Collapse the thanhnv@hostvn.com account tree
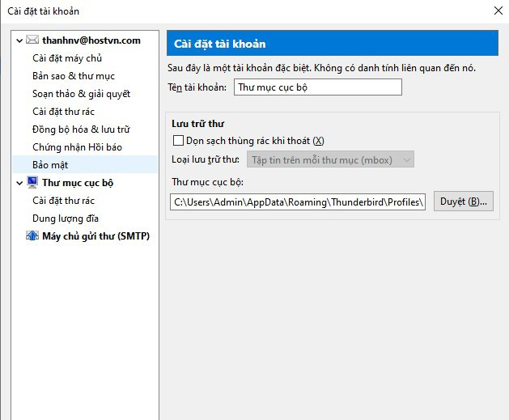509x420 pixels. [x=20, y=40]
